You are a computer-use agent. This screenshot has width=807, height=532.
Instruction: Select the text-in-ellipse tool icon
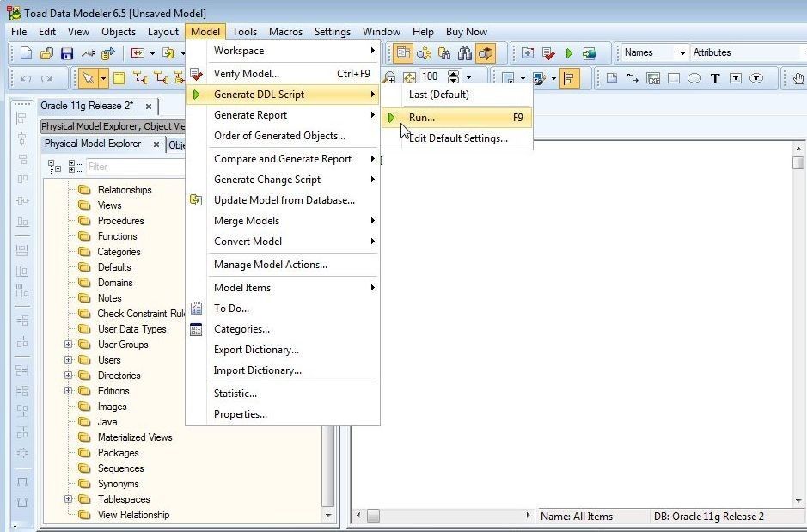[x=756, y=78]
